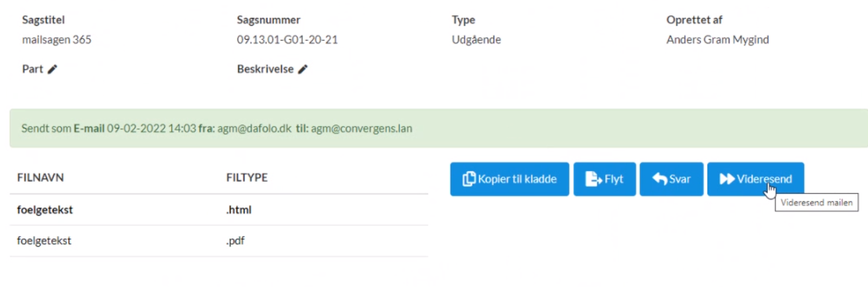Forward the mail with Videresend
The height and width of the screenshot is (287, 868).
(x=755, y=180)
